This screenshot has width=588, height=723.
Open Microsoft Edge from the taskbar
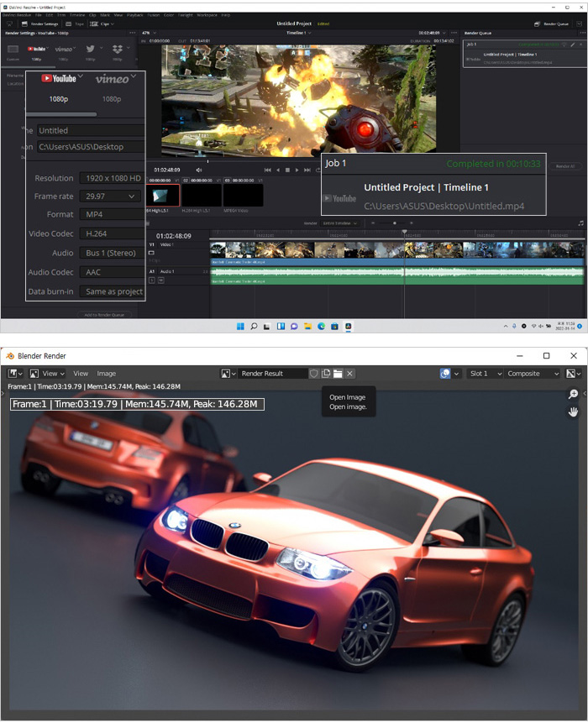pyautogui.click(x=321, y=327)
